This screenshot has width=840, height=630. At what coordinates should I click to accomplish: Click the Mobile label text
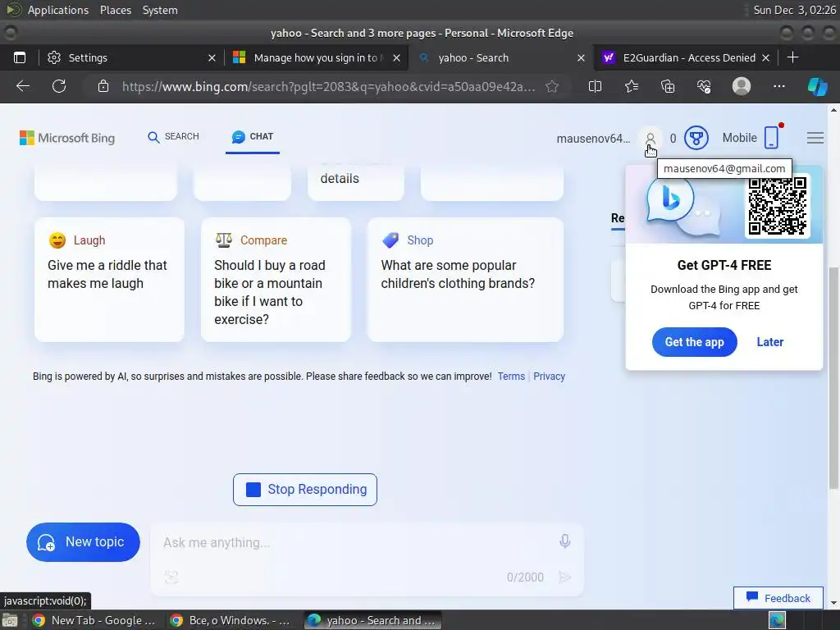pos(739,138)
